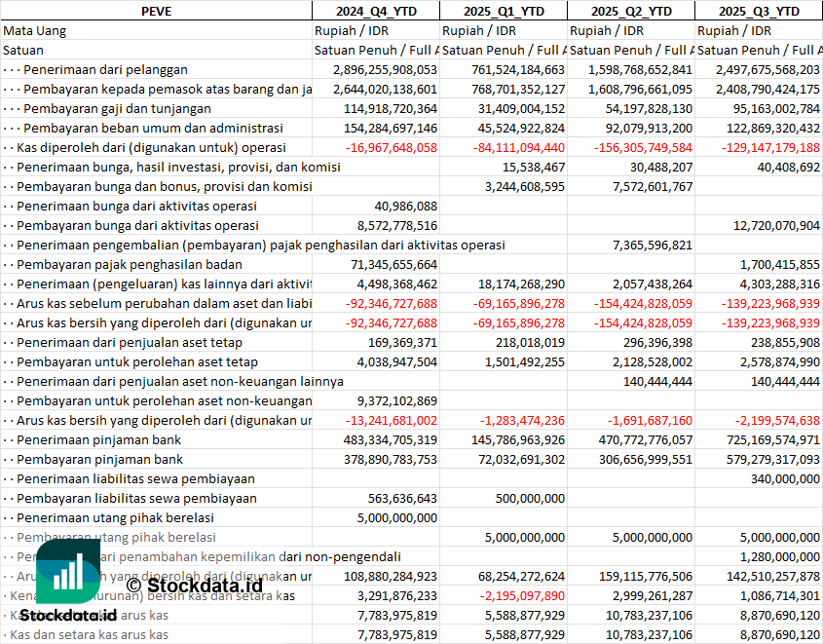Select Pembayaran pajak penghasilan badan label

coord(130,265)
